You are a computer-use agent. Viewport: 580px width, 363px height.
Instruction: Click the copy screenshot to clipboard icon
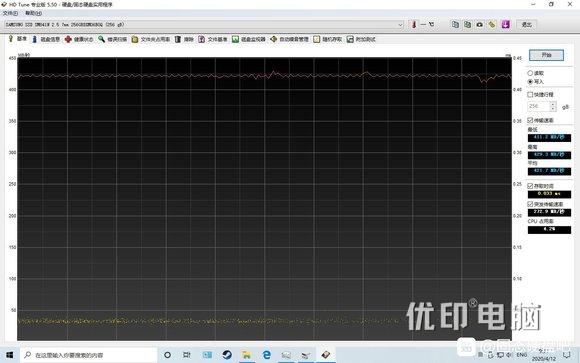468,24
